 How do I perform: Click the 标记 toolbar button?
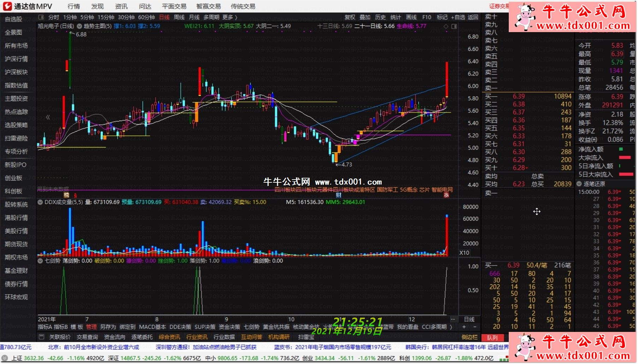tap(442, 17)
